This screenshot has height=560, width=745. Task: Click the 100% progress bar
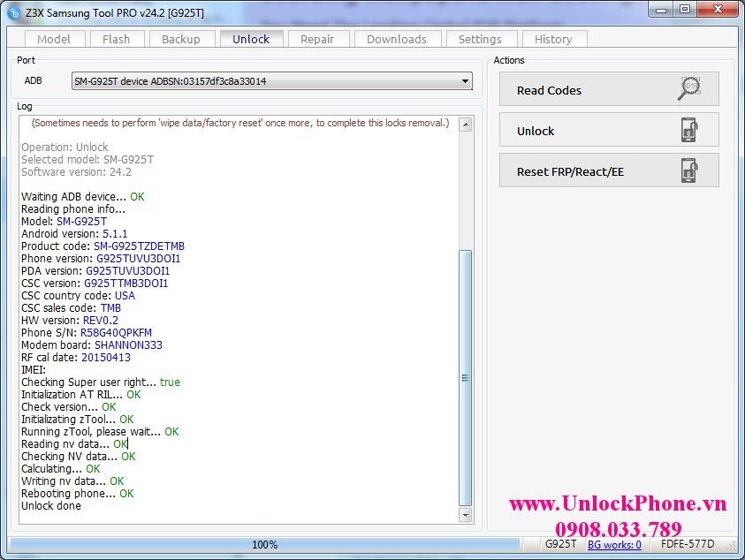click(x=265, y=545)
